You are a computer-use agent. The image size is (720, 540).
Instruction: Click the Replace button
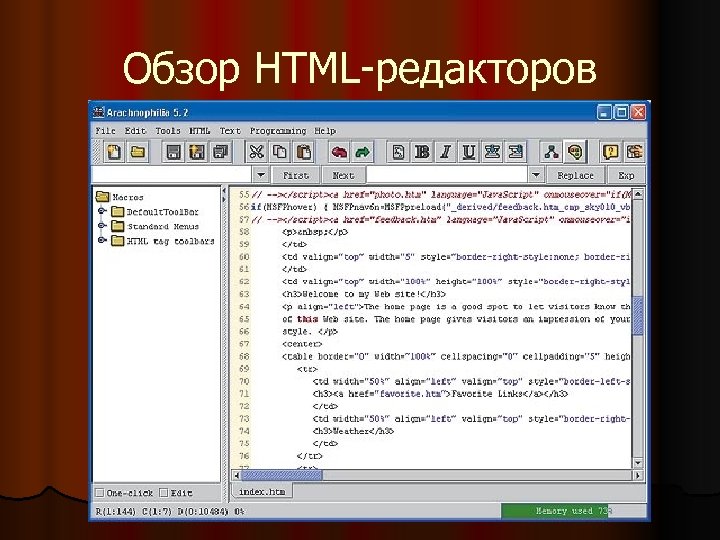575,175
